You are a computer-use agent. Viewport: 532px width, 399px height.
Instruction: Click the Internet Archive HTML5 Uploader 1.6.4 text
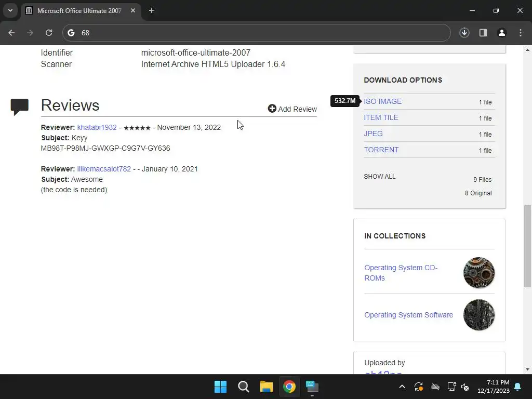pos(213,64)
